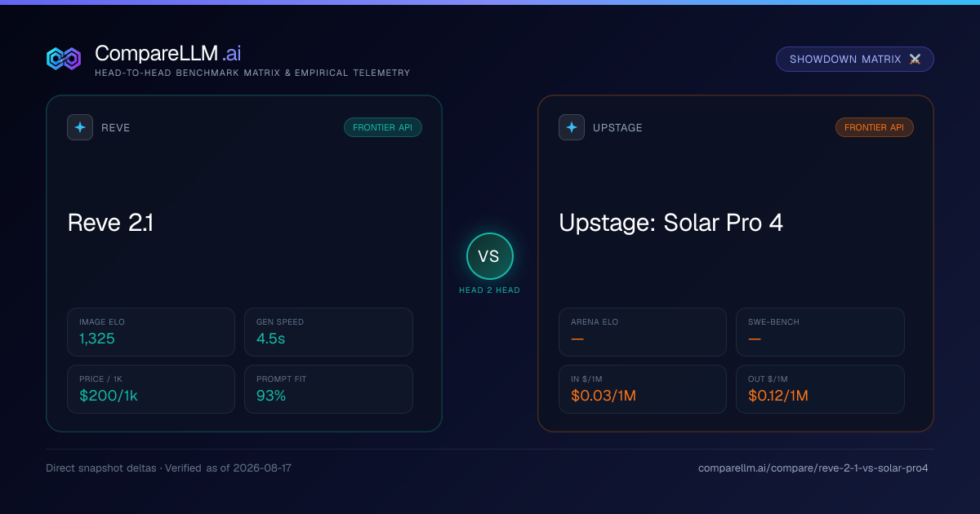
Task: Click the Upstage: Solar Pro 4 model title
Action: coord(670,223)
